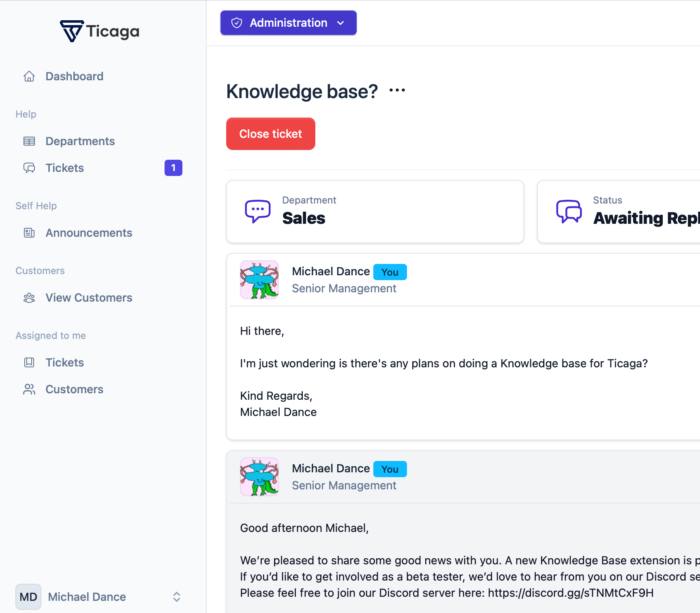Click Michael Dance's avatar on first message
Screen dimensions: 700x613
tap(259, 280)
